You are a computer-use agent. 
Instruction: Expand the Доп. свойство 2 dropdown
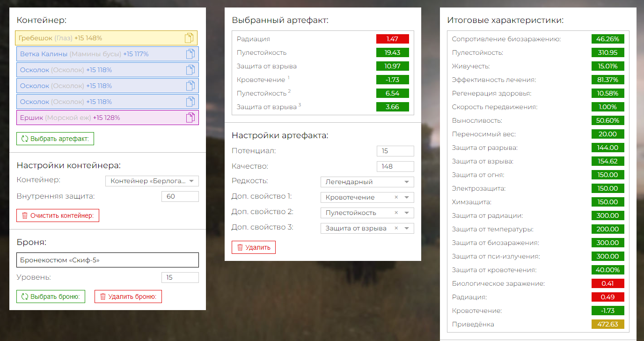[406, 213]
